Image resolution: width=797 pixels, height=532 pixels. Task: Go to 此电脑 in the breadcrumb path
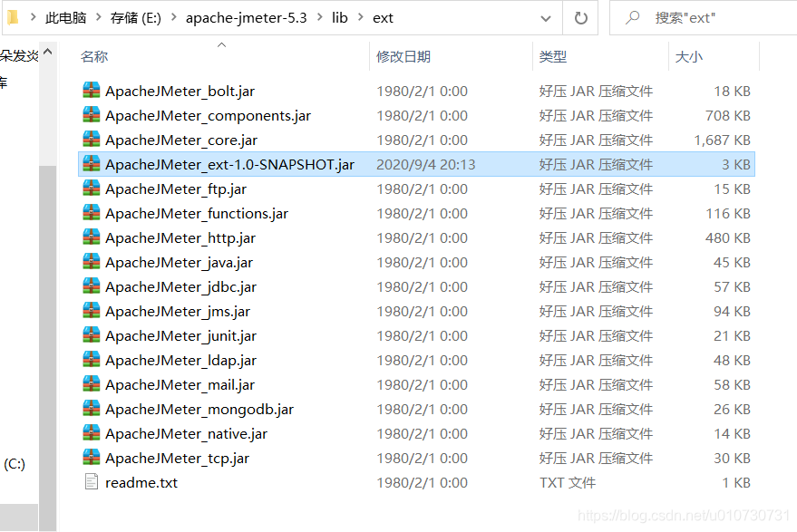65,18
